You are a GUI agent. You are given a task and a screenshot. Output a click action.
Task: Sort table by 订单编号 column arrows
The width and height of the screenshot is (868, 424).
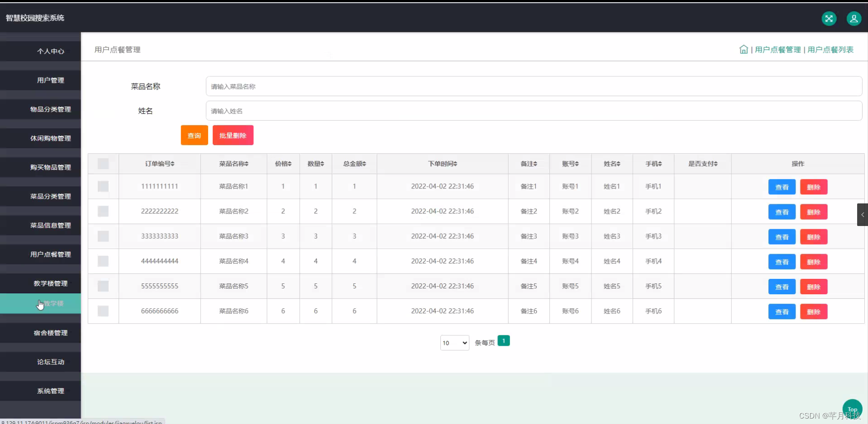coord(172,164)
